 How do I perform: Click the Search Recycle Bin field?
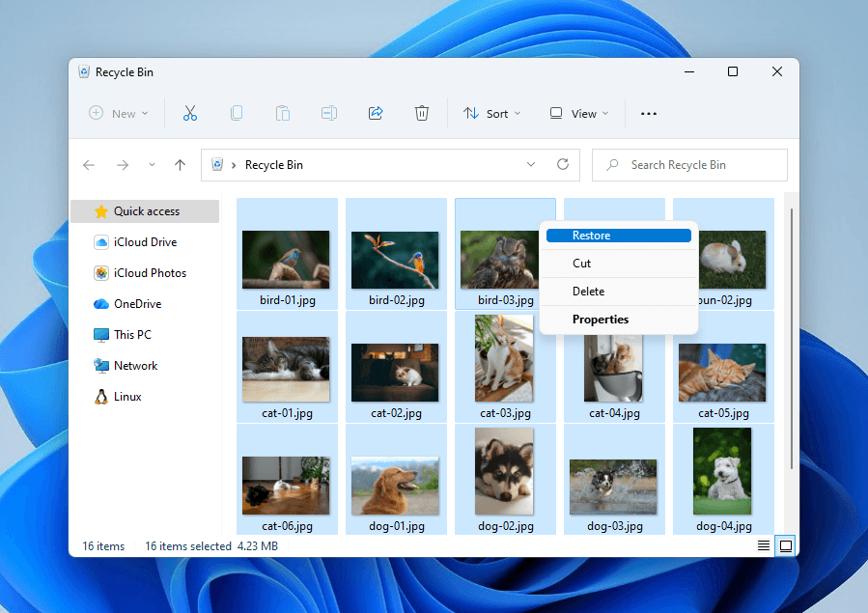689,165
